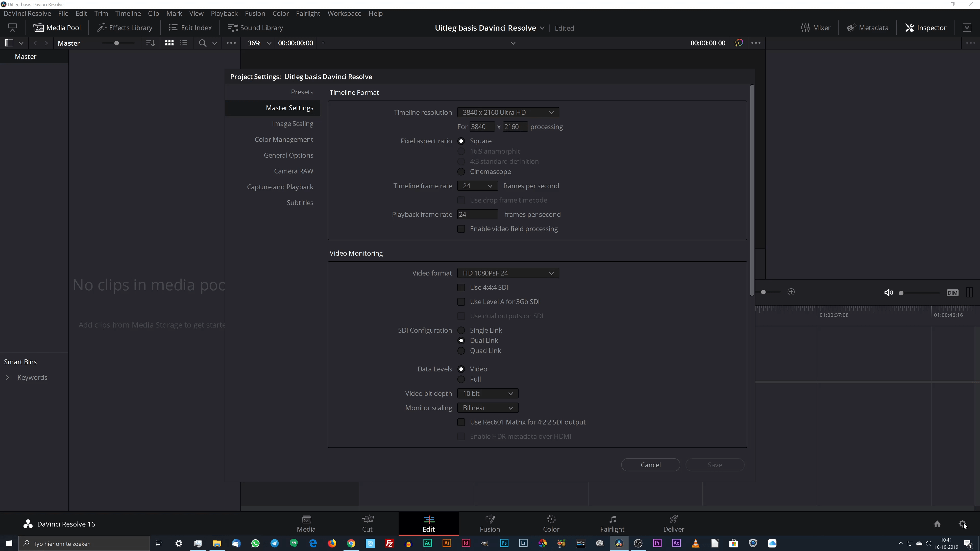Viewport: 980px width, 551px height.
Task: Check Use 4:4:4 SDI
Action: pyautogui.click(x=461, y=287)
